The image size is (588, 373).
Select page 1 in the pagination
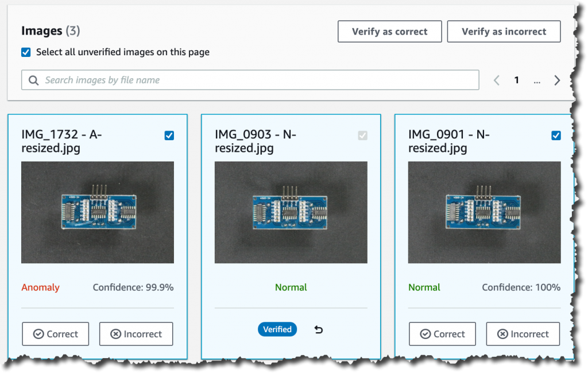coord(516,80)
